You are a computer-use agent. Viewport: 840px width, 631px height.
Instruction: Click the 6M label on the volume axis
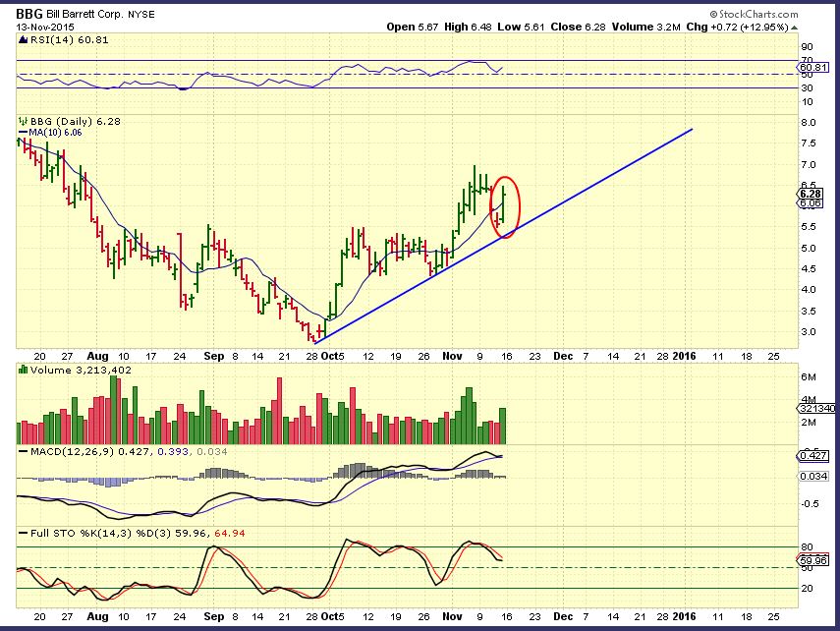click(x=808, y=376)
